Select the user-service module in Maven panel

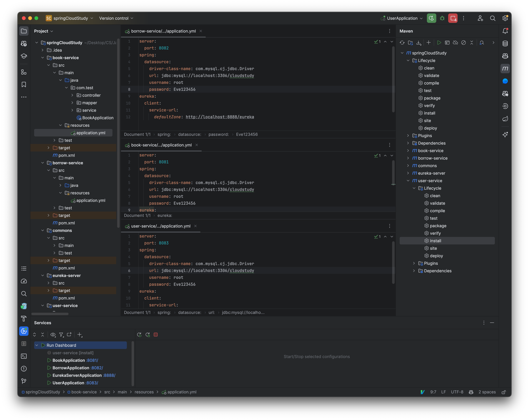pyautogui.click(x=429, y=180)
